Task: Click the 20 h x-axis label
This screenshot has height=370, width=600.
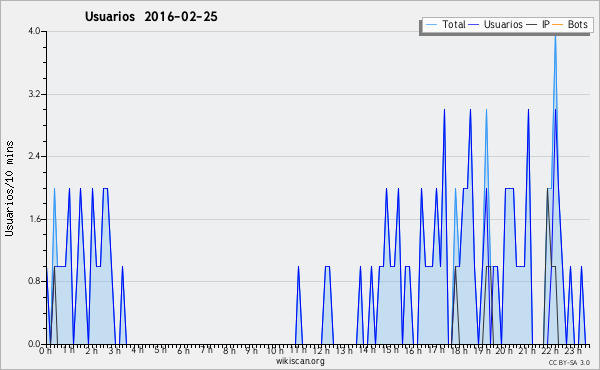Action: [505, 350]
